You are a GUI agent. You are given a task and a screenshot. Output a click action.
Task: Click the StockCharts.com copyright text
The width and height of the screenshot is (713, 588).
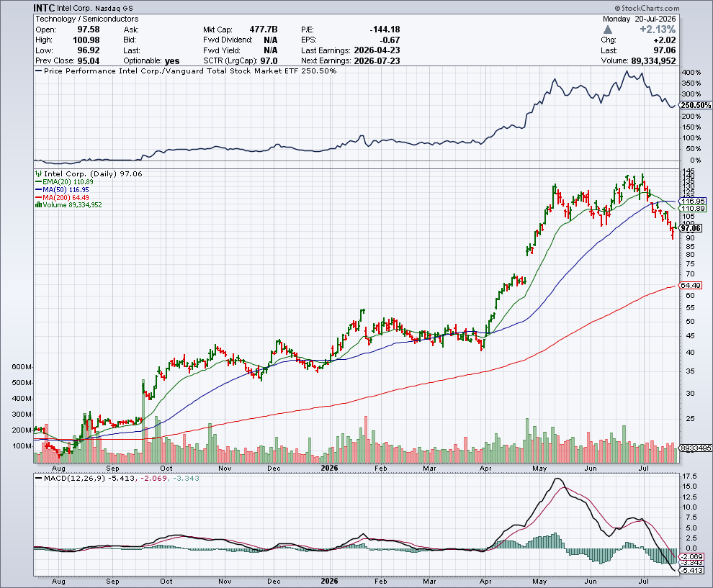647,8
